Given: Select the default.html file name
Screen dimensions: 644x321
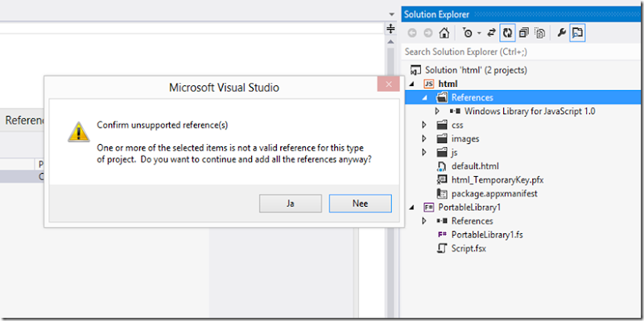Looking at the screenshot, I should [475, 167].
